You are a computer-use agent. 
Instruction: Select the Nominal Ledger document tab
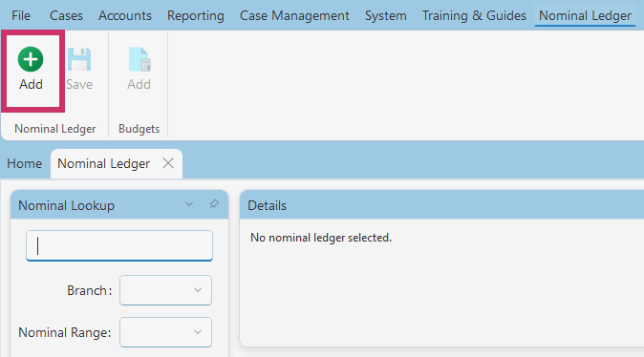104,163
